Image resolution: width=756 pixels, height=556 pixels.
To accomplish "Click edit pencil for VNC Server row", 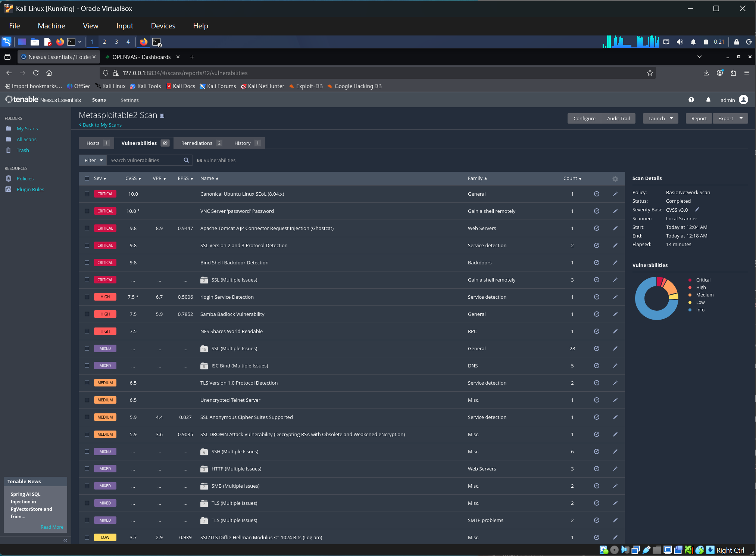I will pos(615,211).
